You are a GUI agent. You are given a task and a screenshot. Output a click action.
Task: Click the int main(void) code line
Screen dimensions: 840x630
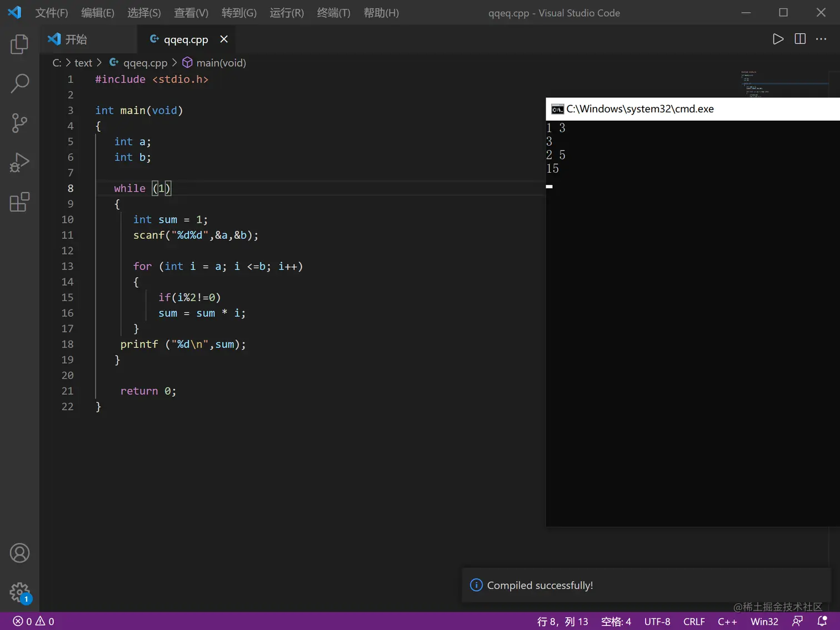tap(139, 111)
